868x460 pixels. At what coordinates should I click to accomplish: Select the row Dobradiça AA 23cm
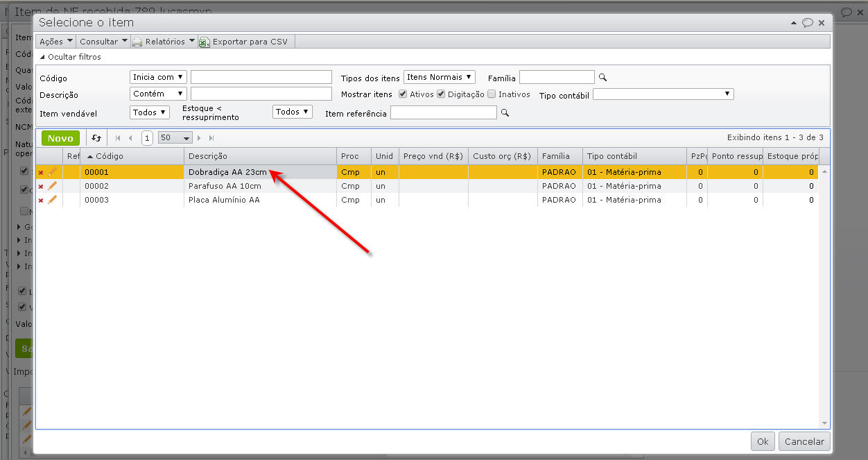[427, 172]
